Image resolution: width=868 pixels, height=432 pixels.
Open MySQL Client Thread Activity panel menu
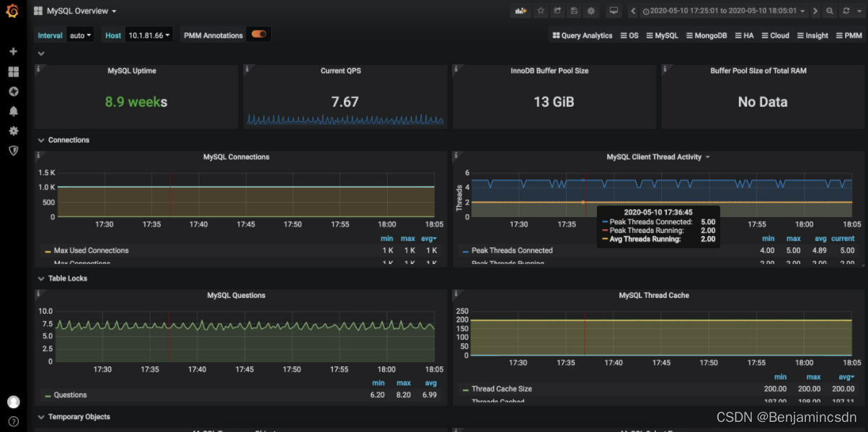[658, 157]
